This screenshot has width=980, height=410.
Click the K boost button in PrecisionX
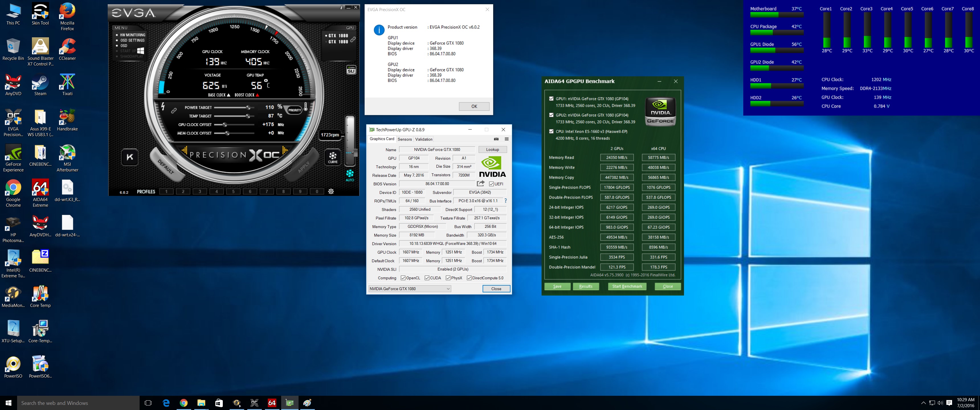[130, 157]
